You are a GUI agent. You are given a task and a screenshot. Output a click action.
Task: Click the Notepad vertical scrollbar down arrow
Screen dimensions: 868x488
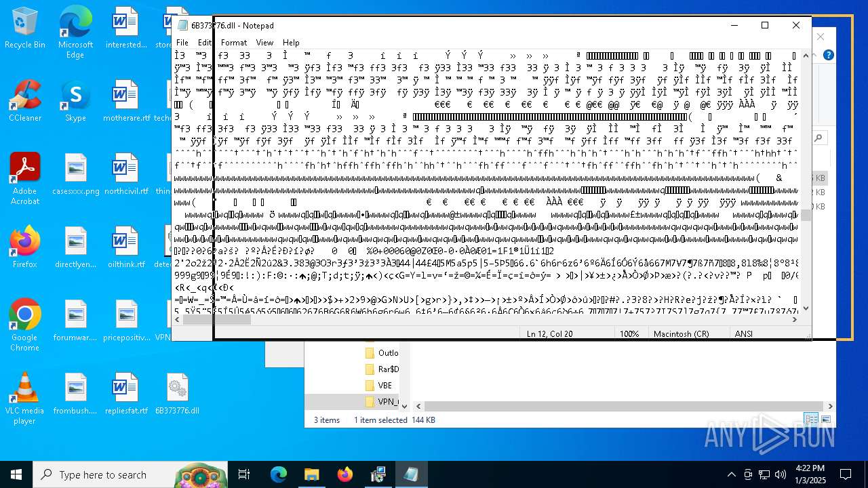[x=806, y=308]
